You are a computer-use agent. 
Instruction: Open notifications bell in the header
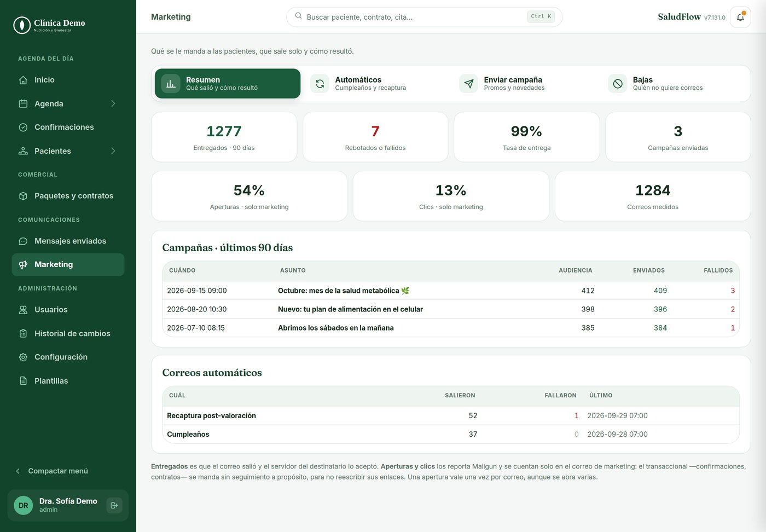pyautogui.click(x=740, y=17)
